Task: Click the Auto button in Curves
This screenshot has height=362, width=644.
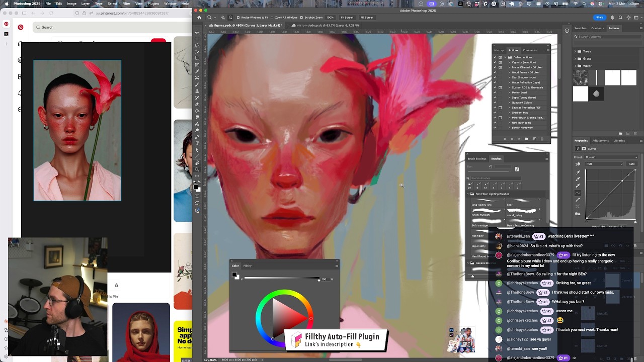Action: 631,164
